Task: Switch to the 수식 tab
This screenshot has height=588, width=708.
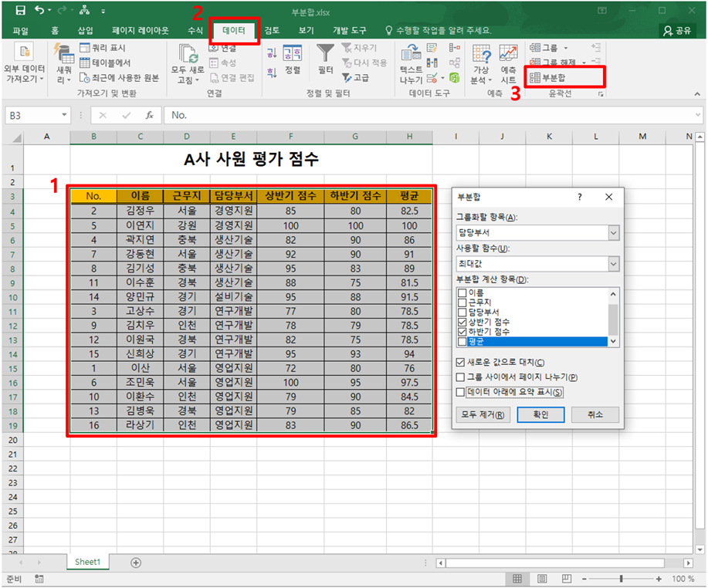Action: 195,31
